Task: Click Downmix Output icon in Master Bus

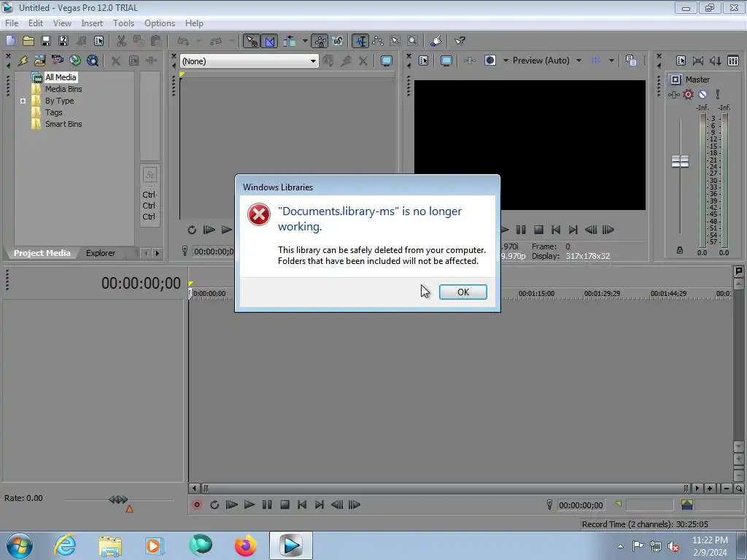Action: point(698,61)
